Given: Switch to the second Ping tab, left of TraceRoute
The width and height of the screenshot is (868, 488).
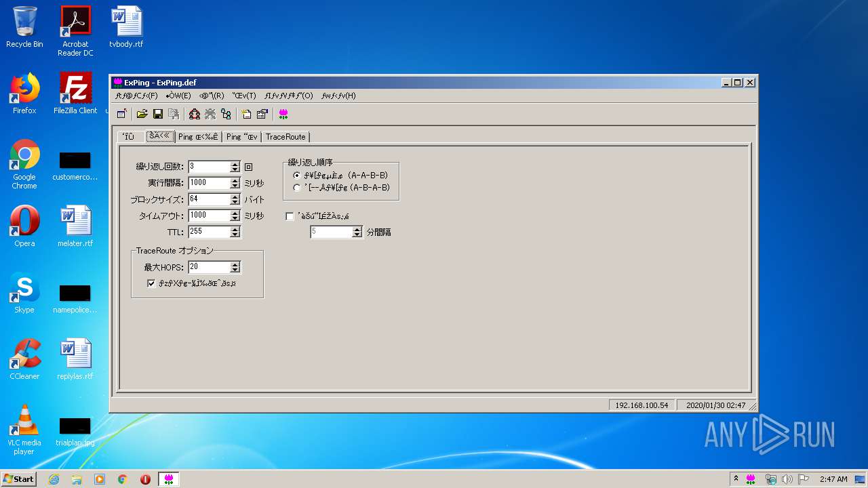Looking at the screenshot, I should click(242, 137).
